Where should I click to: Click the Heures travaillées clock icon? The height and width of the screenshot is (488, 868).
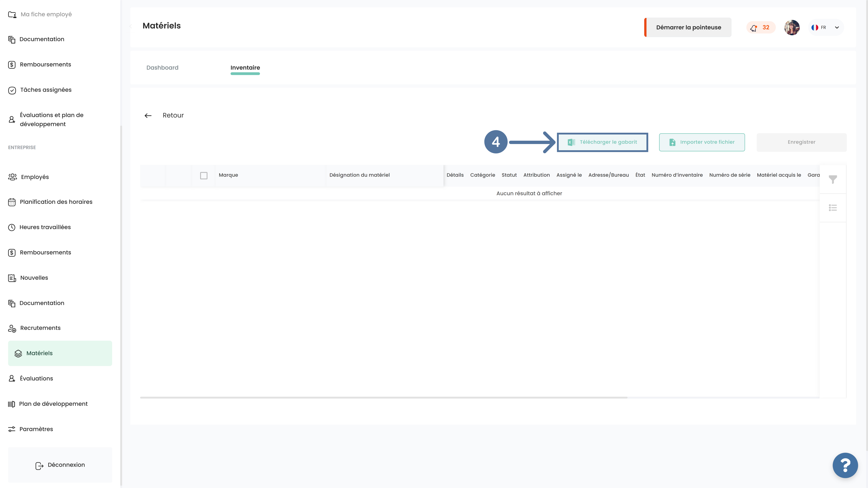pos(12,227)
